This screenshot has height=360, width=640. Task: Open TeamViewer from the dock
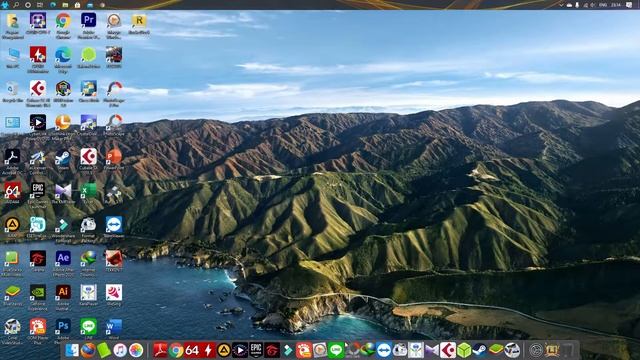coord(384,350)
